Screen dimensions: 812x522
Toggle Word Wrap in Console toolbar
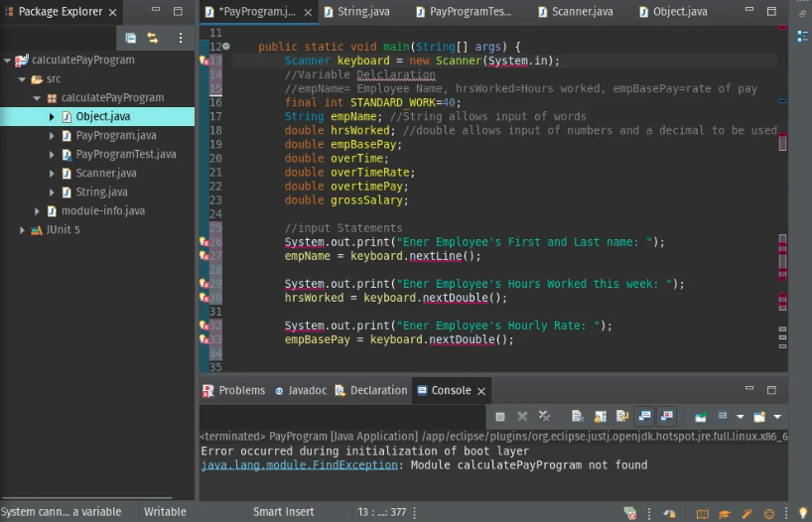(622, 417)
